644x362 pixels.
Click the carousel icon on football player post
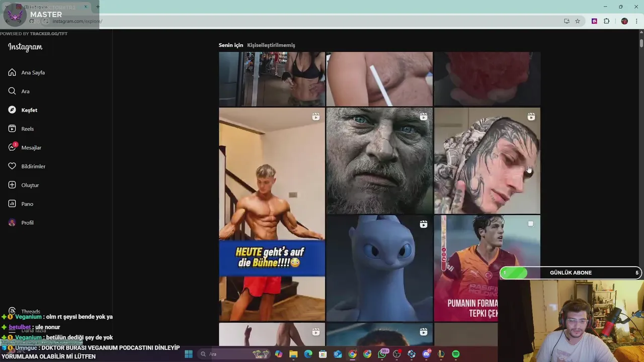[x=531, y=224]
